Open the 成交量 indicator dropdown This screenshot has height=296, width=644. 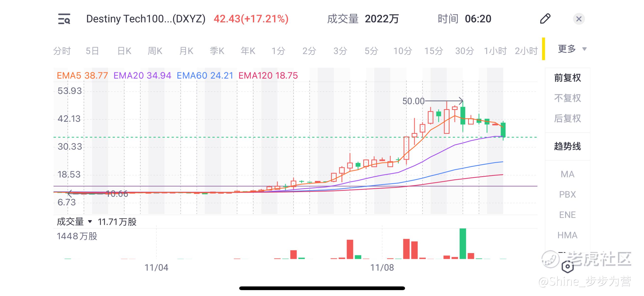click(x=74, y=222)
